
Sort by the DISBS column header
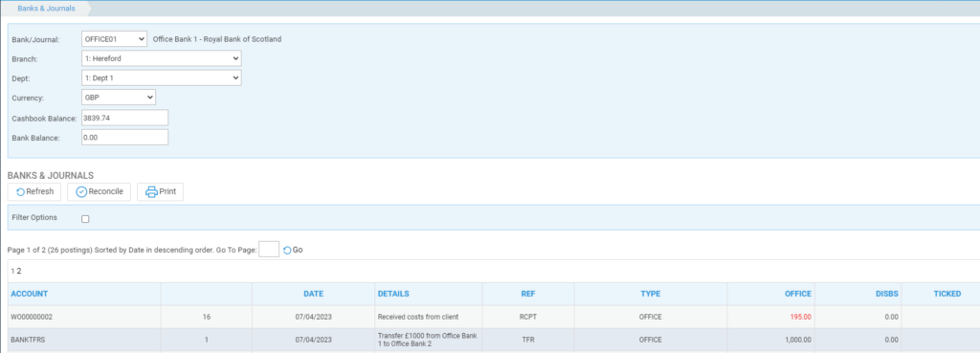887,294
